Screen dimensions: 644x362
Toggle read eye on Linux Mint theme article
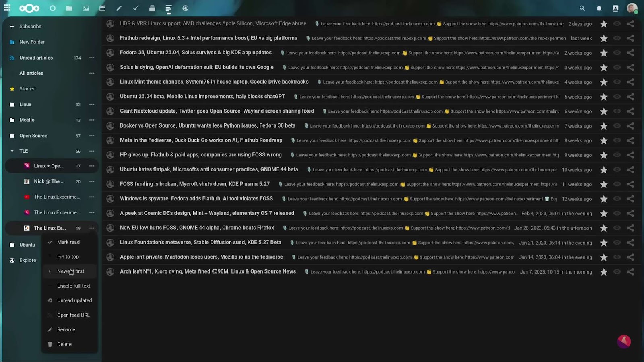(x=617, y=82)
